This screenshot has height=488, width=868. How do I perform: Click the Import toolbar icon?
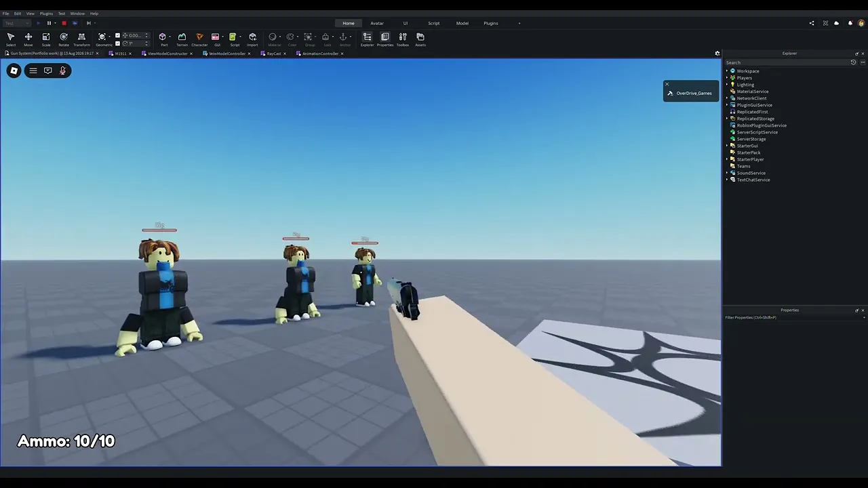pyautogui.click(x=252, y=39)
